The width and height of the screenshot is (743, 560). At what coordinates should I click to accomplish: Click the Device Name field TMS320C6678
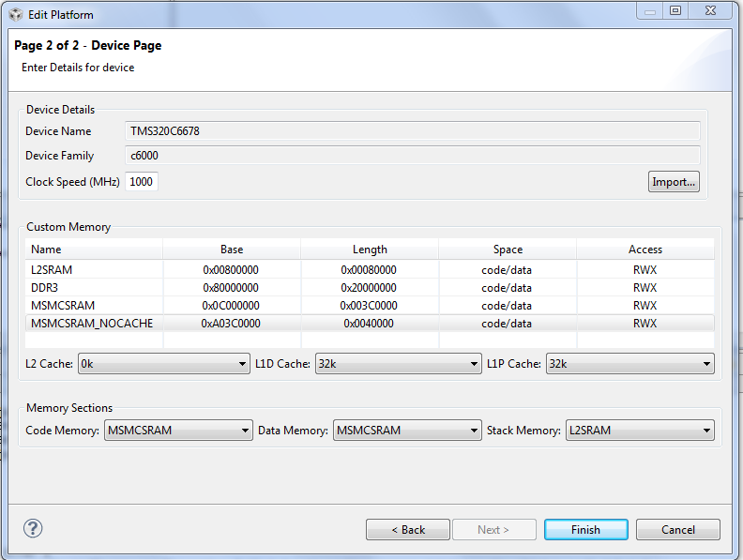tap(412, 130)
